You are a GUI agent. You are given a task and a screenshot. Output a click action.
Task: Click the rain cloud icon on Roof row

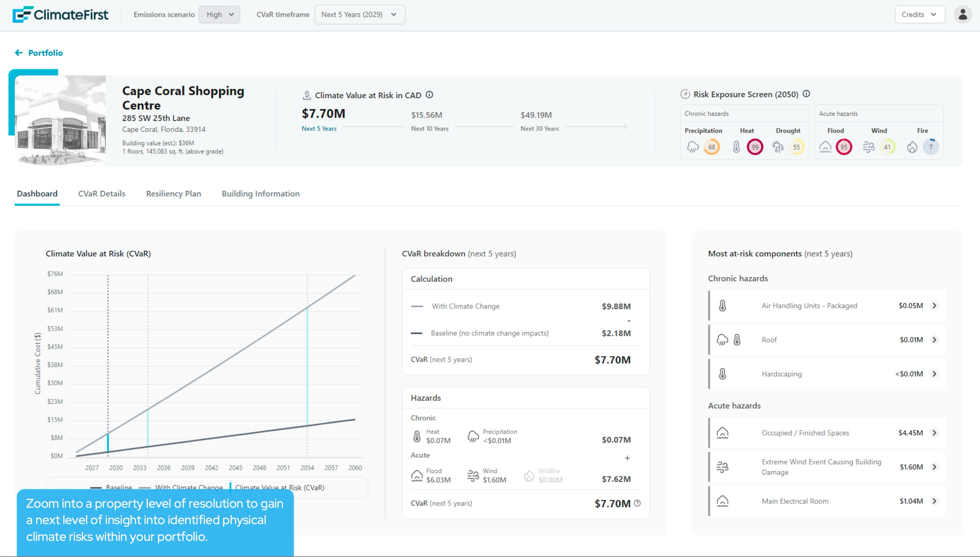pyautogui.click(x=722, y=340)
